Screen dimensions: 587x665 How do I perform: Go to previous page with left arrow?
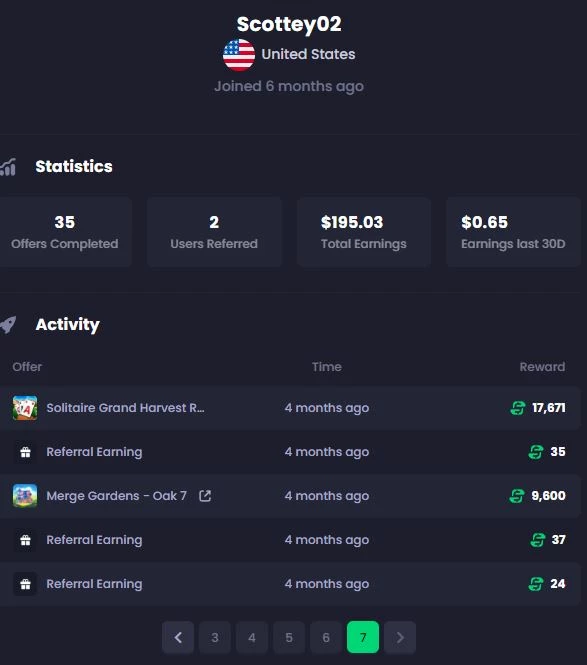(178, 637)
